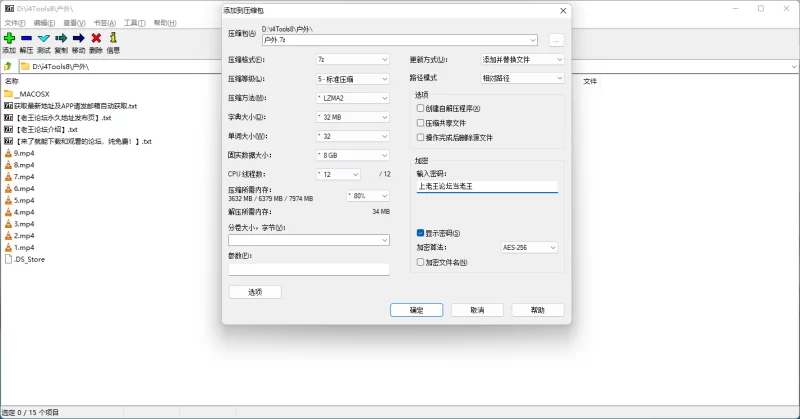Open the compression level (压缩等级) dropdown
Screen dimensions: 800x419
353,79
